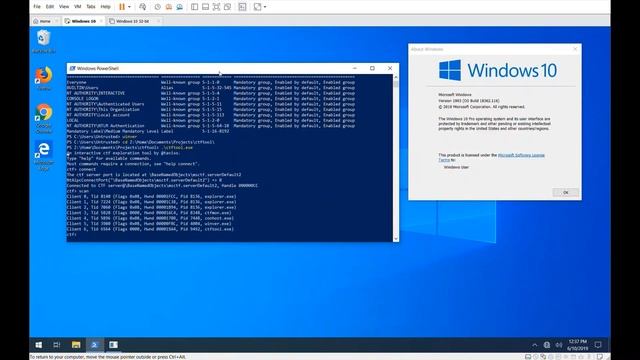The width and height of the screenshot is (640, 360).
Task: Open Task View on the taskbar
Action: pyautogui.click(x=57, y=345)
